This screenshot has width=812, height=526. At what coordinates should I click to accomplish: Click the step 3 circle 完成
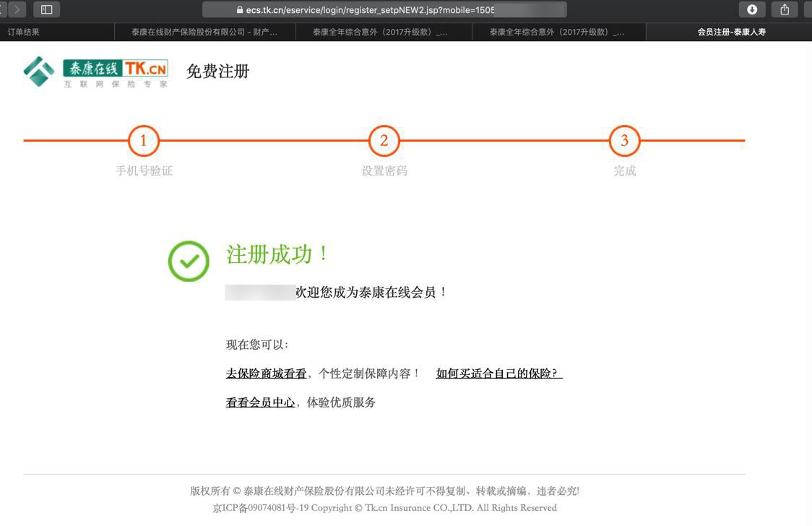[625, 140]
